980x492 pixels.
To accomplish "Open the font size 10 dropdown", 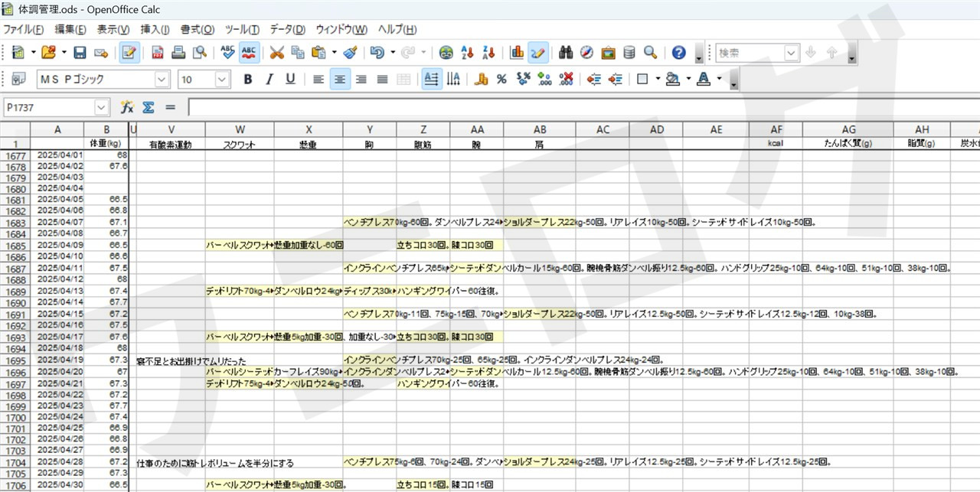I will [223, 79].
